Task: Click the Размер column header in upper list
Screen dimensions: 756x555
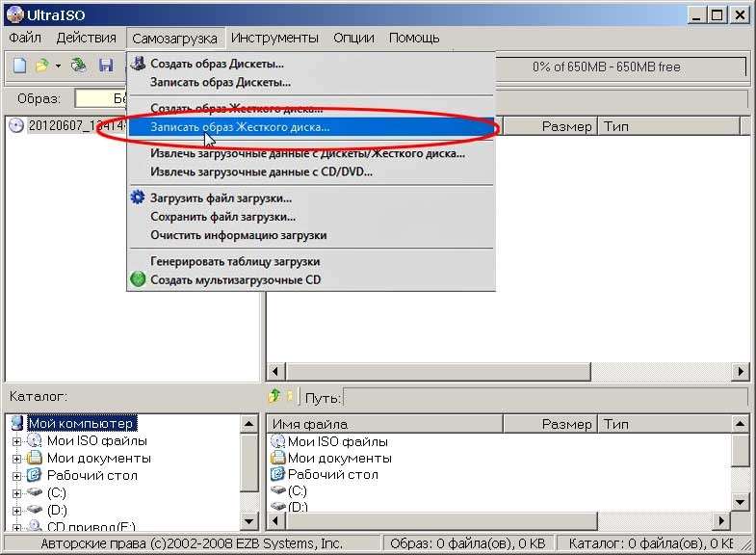Action: coord(550,126)
